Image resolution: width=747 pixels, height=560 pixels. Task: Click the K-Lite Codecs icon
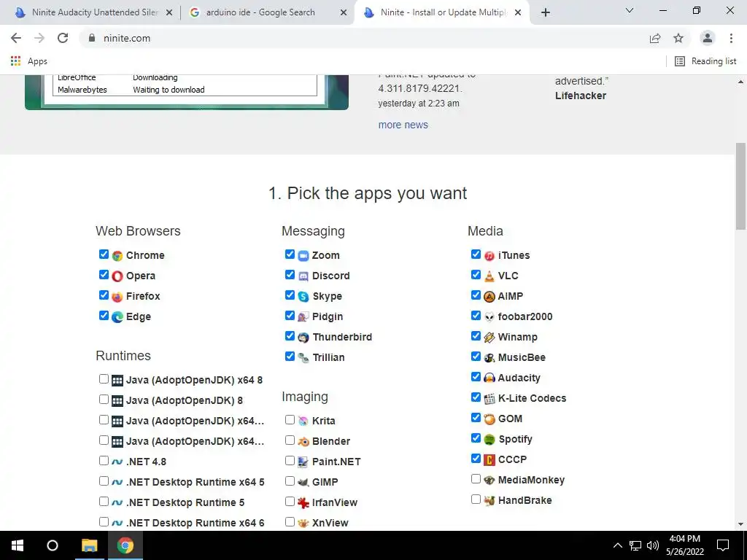489,399
